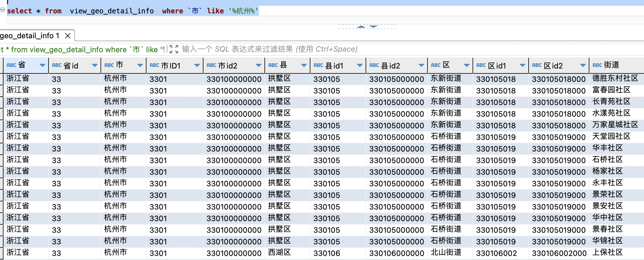Viewport: 644px width, 260px height.
Task: Click the ABC type icon of 县id1 column
Action: pyautogui.click(x=318, y=65)
